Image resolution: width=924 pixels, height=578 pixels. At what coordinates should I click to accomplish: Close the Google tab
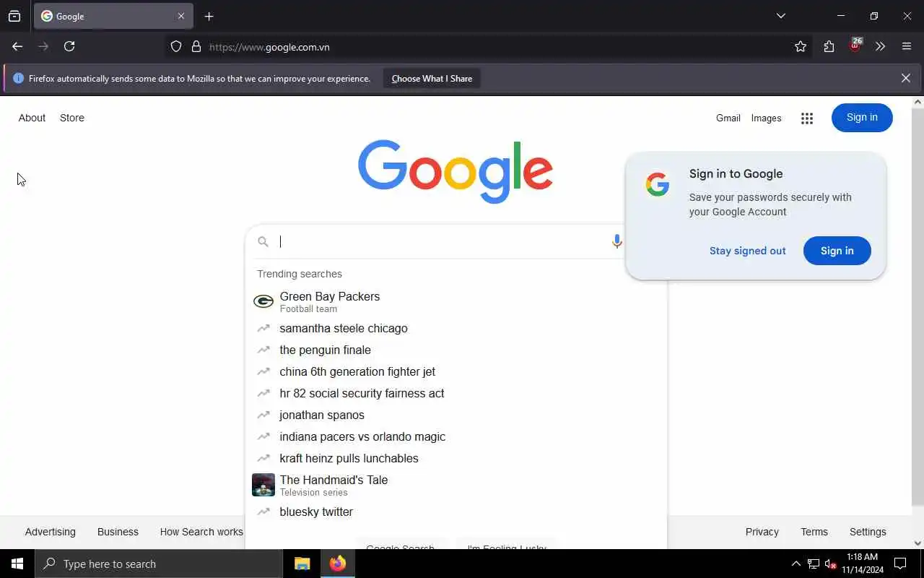coord(181,16)
